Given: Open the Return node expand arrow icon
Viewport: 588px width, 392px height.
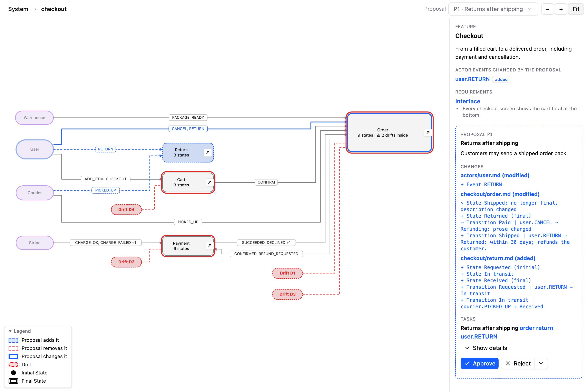Looking at the screenshot, I should coord(208,153).
